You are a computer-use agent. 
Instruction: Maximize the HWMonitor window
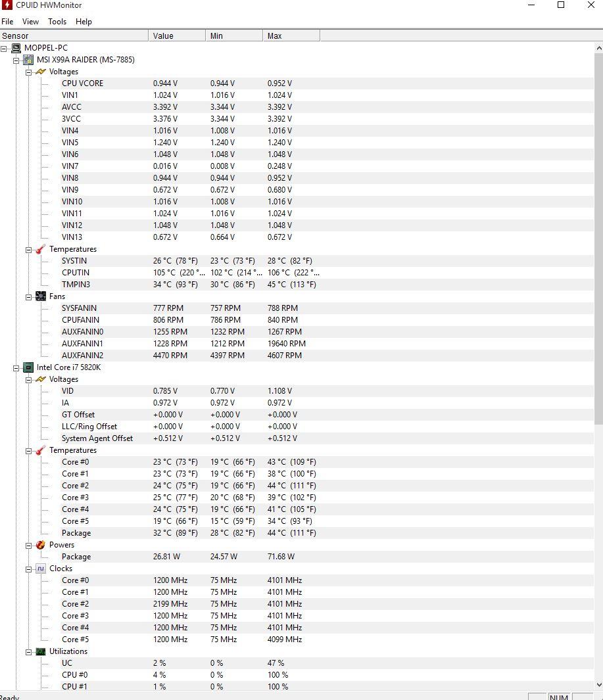pos(561,5)
